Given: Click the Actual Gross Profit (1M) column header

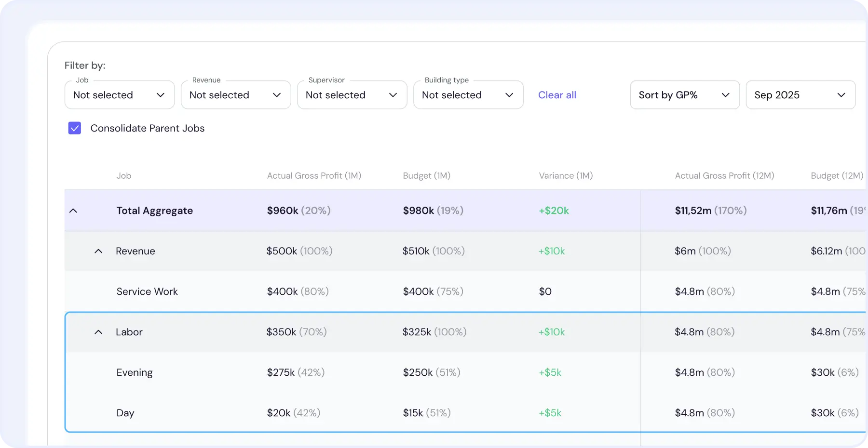Looking at the screenshot, I should coord(313,176).
